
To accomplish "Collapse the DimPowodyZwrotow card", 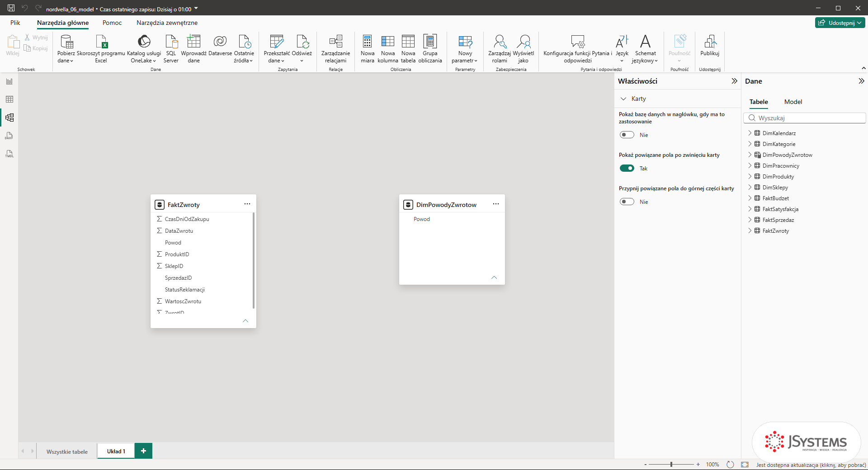I will [494, 277].
